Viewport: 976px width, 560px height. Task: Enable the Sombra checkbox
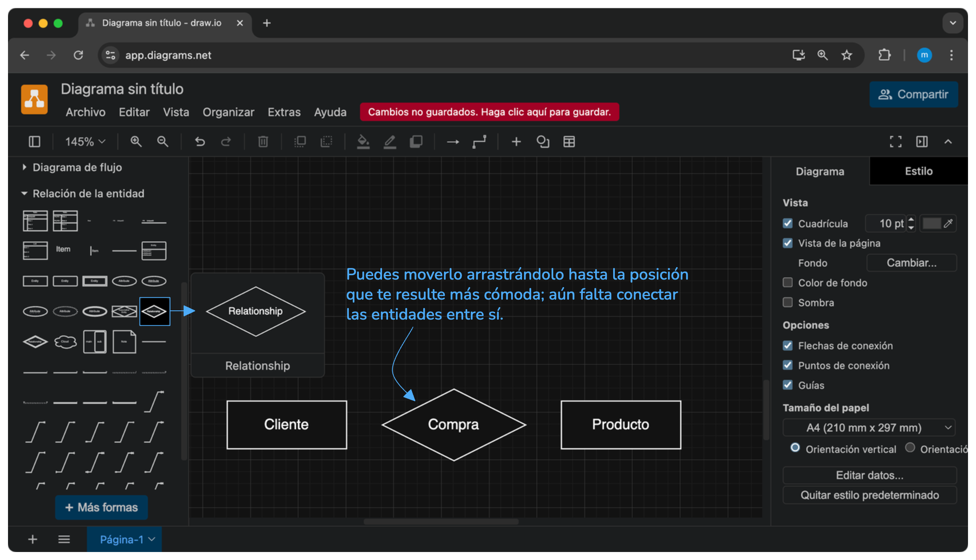[788, 302]
